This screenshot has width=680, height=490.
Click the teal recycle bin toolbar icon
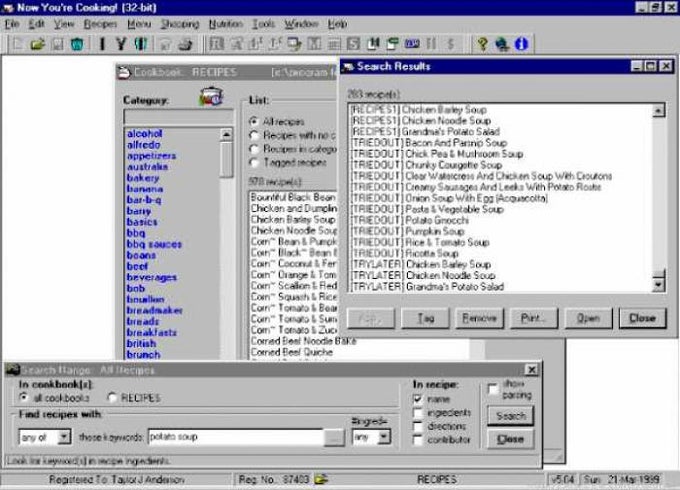click(x=77, y=44)
